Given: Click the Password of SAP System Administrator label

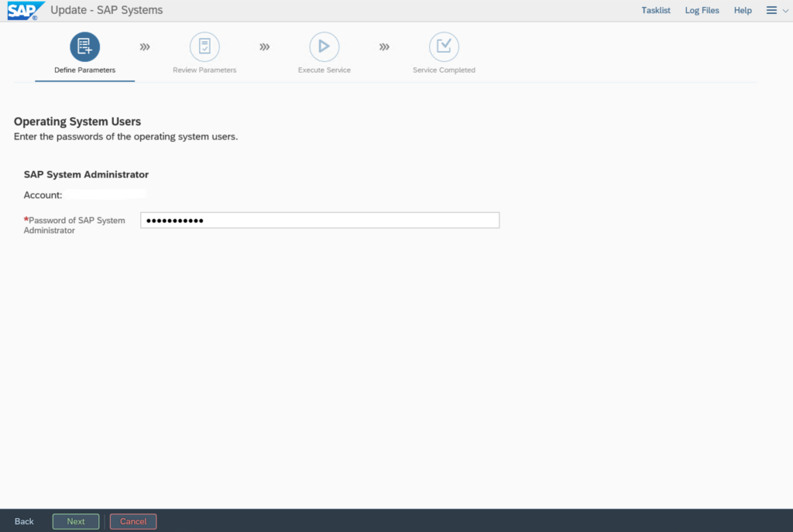Looking at the screenshot, I should 74,225.
